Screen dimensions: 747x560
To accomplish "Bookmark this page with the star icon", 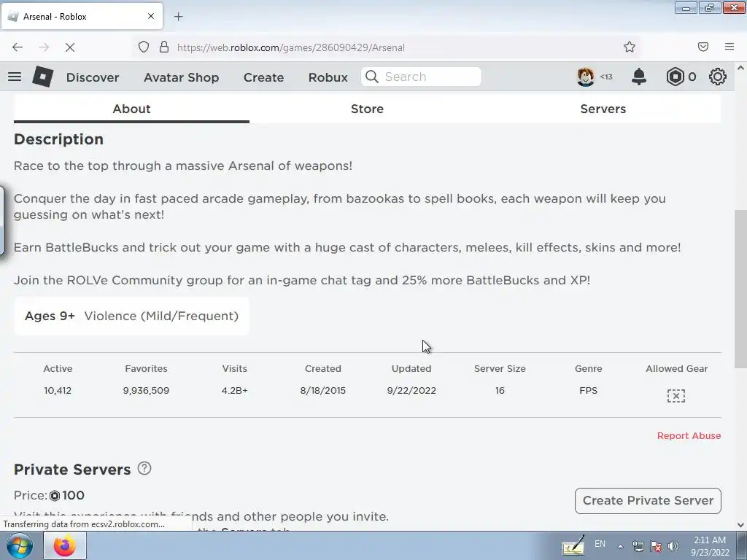I will click(630, 47).
